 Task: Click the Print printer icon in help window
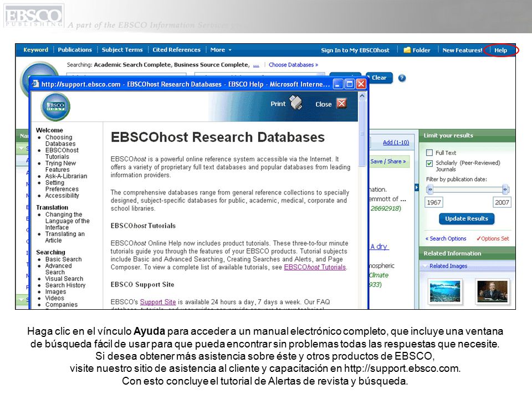tap(295, 103)
